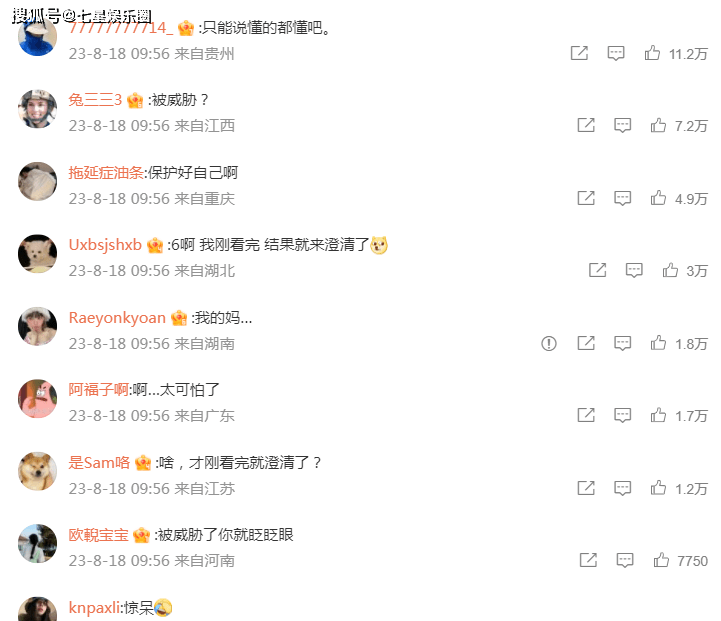
Task: Repost the top comment from 贵州
Action: (579, 53)
